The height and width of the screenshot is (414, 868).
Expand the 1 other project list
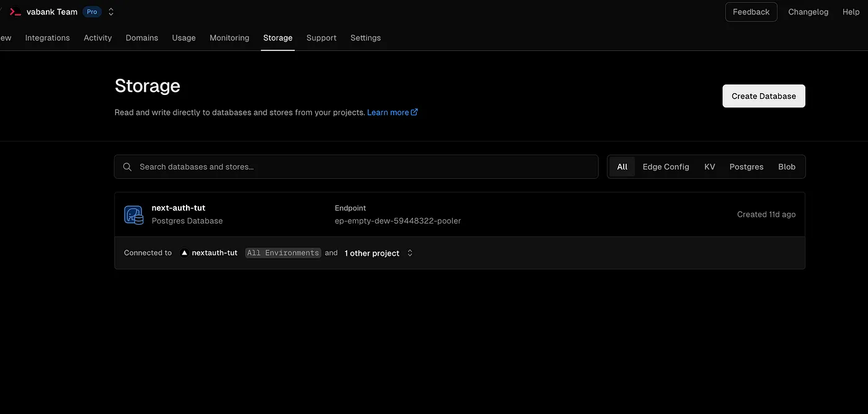tap(410, 253)
